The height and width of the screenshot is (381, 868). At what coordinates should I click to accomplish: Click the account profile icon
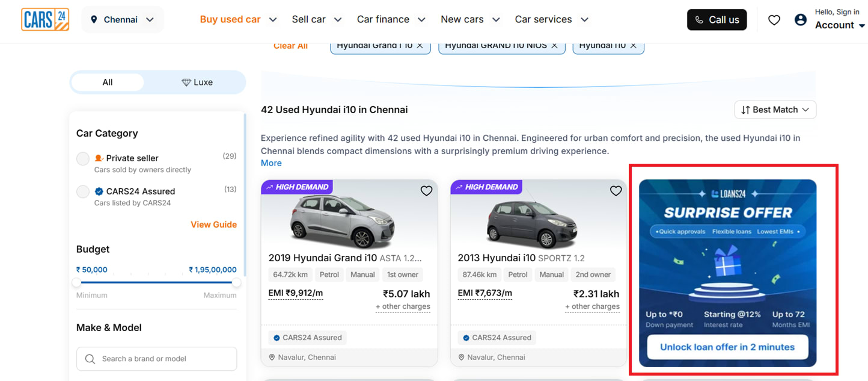(x=801, y=20)
